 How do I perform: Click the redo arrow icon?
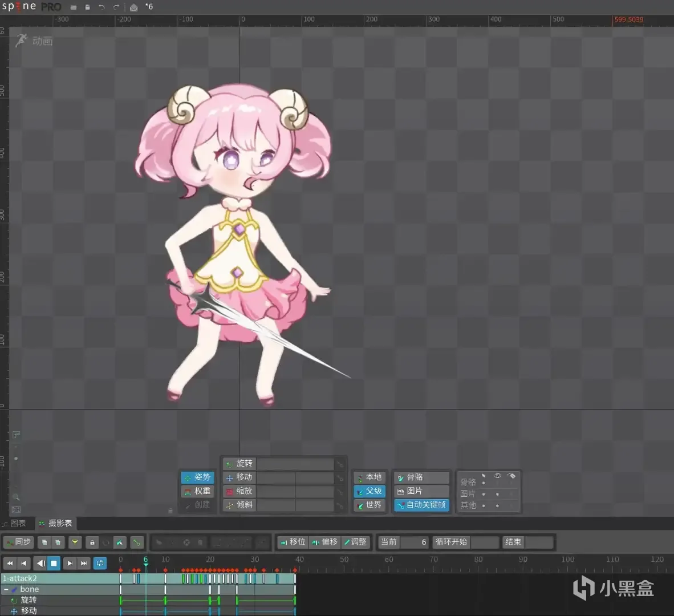[x=116, y=7]
